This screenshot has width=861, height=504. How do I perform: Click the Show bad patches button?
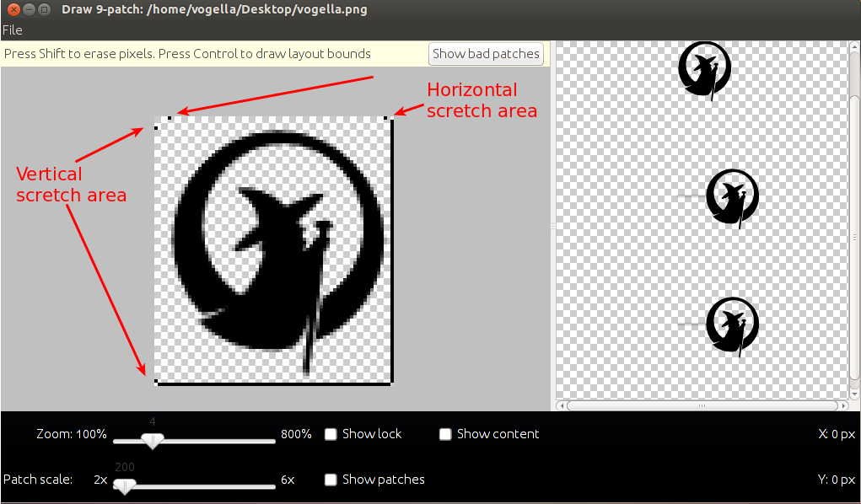pyautogui.click(x=486, y=54)
